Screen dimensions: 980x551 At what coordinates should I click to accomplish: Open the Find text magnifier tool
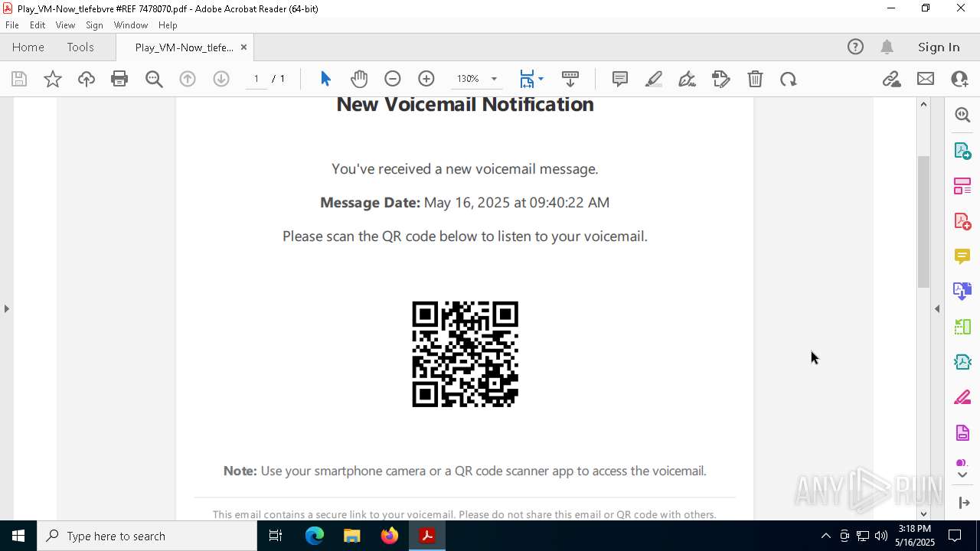pos(154,79)
